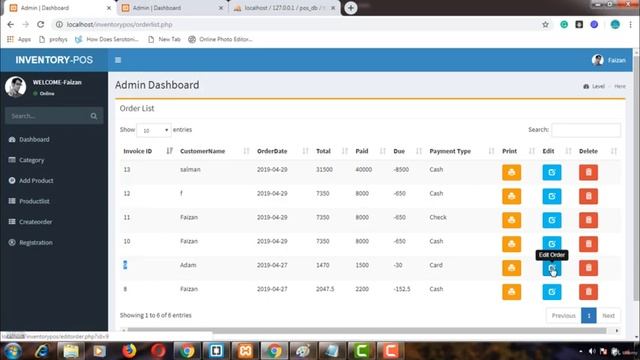
Task: Sort table by CustomerName
Action: coord(214,151)
